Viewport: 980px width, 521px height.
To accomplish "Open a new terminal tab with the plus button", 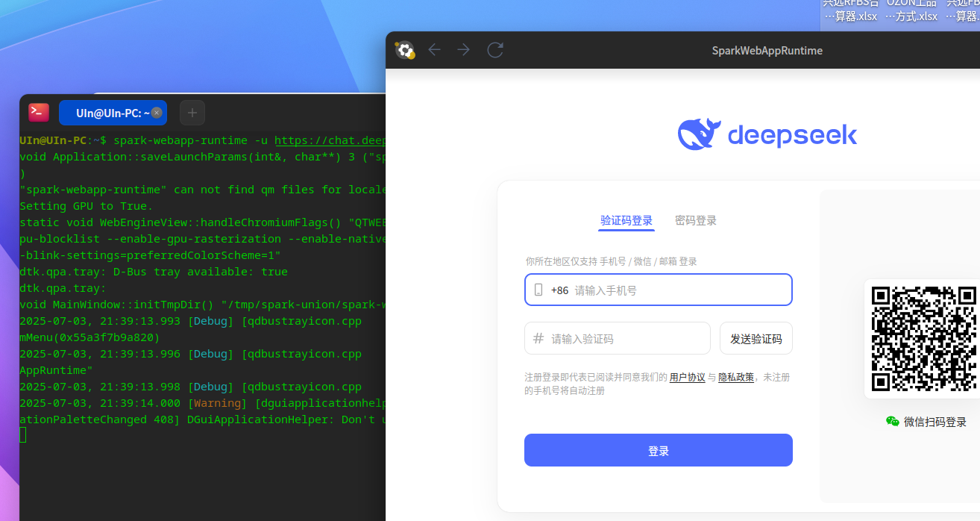I will (x=192, y=113).
